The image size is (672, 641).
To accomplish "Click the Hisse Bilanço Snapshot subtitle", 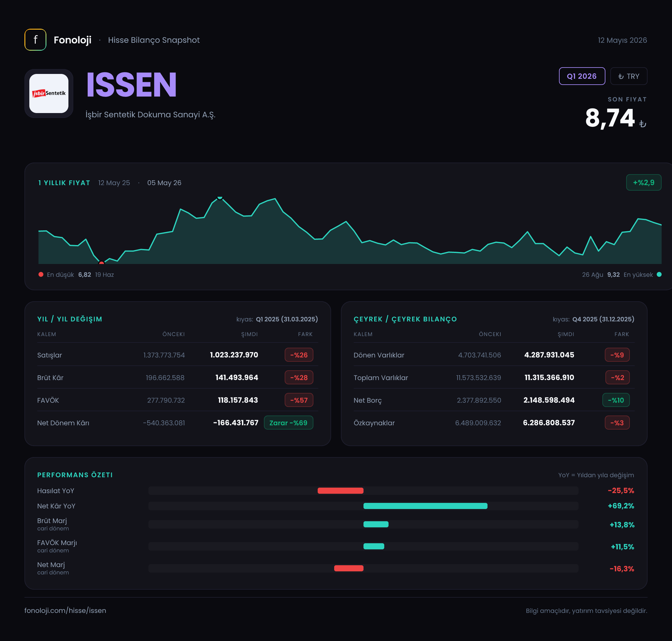I will [154, 40].
